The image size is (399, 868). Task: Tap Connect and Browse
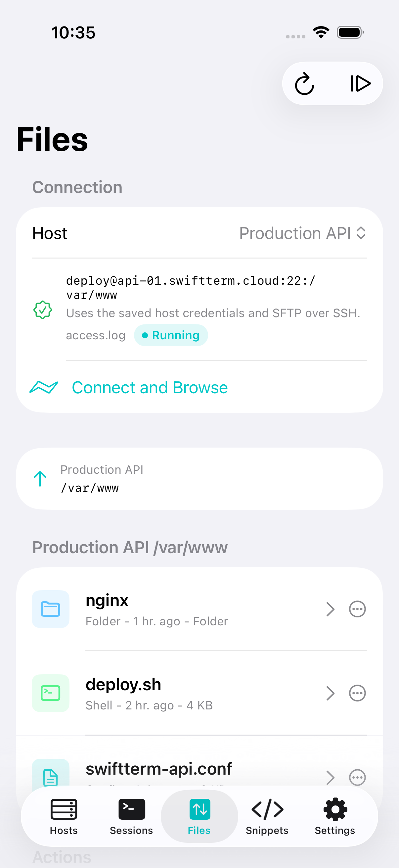coord(150,388)
